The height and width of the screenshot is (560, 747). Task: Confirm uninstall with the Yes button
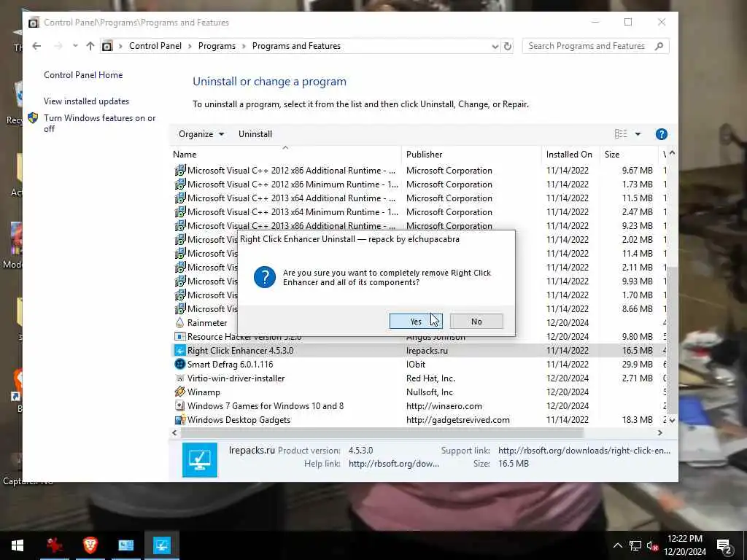(x=415, y=322)
